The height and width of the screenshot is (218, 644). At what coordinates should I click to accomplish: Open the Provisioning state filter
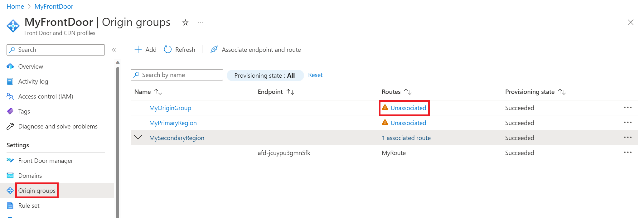click(x=265, y=75)
